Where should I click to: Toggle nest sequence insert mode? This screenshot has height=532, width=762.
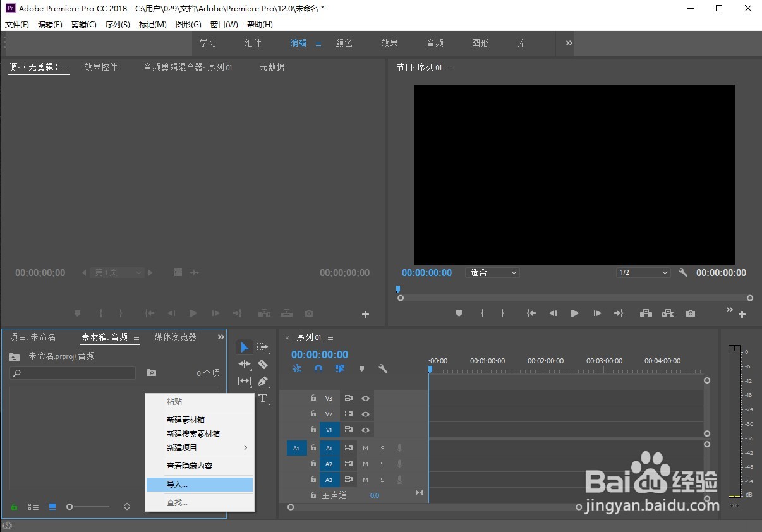(x=297, y=368)
